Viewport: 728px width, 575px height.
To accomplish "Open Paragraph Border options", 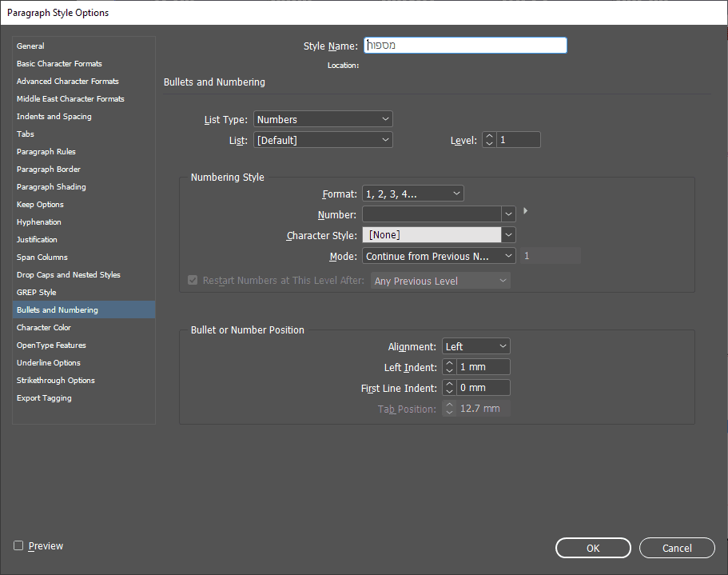I will [84, 170].
